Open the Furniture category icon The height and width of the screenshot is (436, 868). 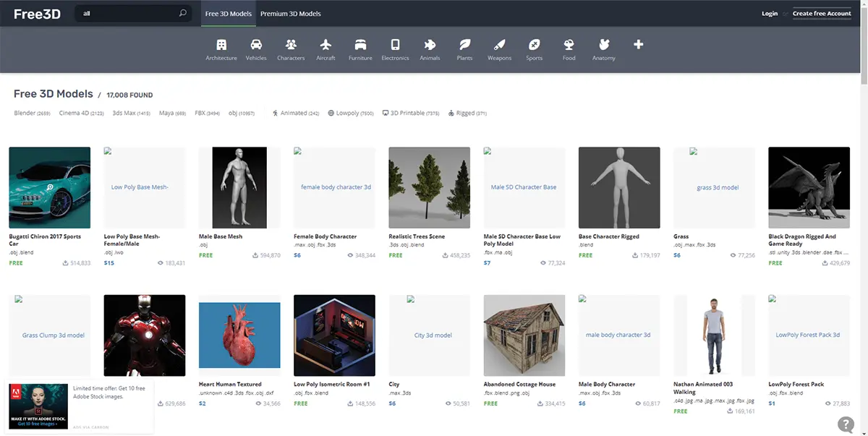[360, 45]
